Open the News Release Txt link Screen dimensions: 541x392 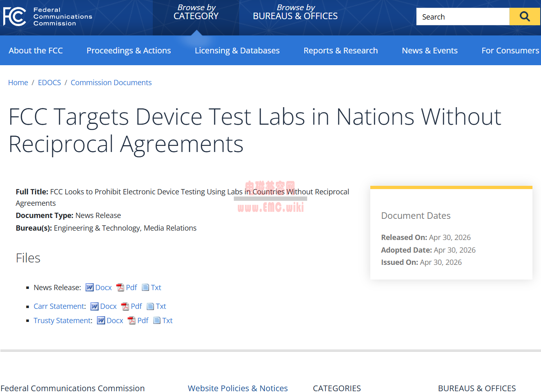pyautogui.click(x=156, y=288)
